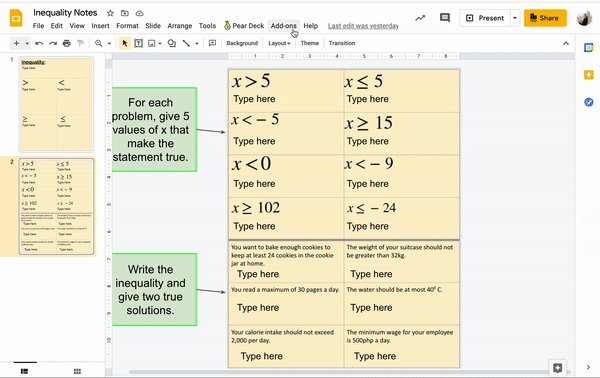The width and height of the screenshot is (600, 378).
Task: Collapse the toolbar menus chevron
Action: pyautogui.click(x=566, y=43)
